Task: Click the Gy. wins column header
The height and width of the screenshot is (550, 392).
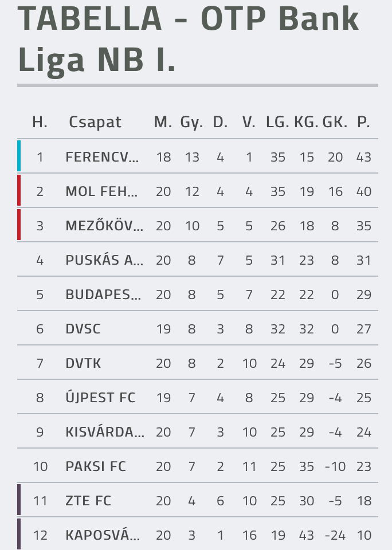Action: point(191,123)
